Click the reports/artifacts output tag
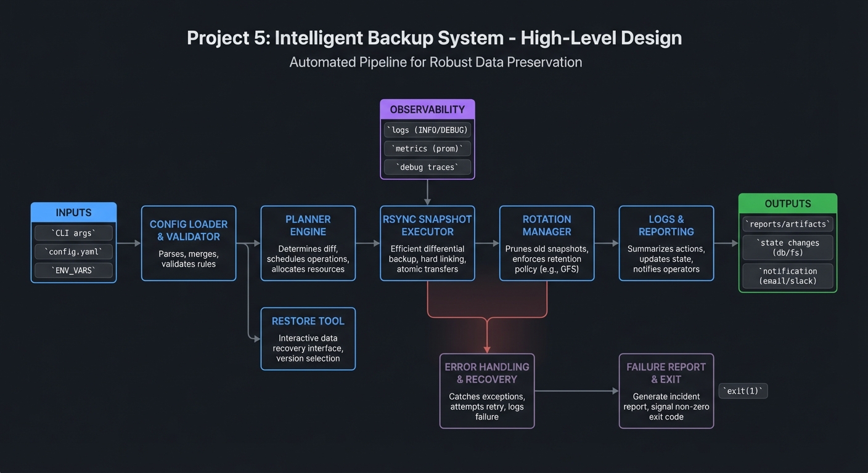Image resolution: width=868 pixels, height=473 pixels. (787, 224)
